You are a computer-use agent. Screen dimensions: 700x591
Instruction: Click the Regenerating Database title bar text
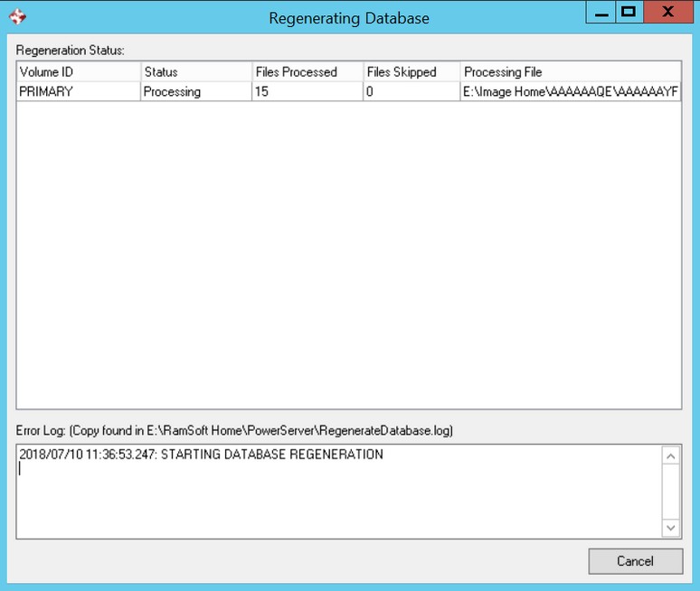click(349, 17)
